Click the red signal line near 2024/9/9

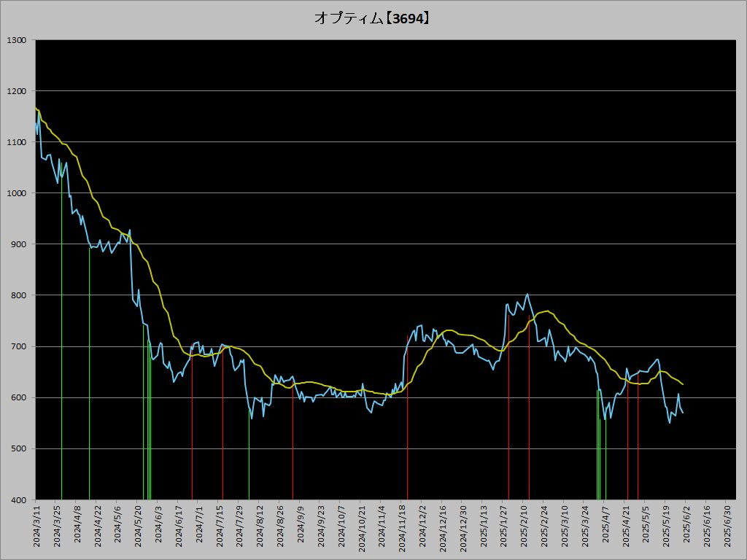click(293, 438)
